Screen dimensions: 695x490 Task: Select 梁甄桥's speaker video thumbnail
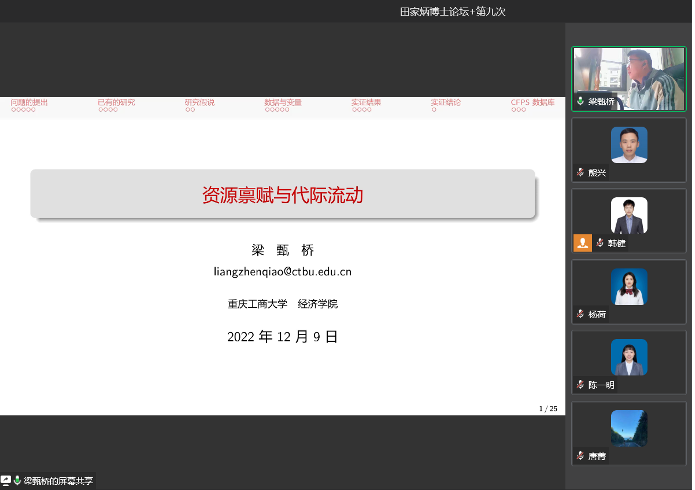point(629,77)
